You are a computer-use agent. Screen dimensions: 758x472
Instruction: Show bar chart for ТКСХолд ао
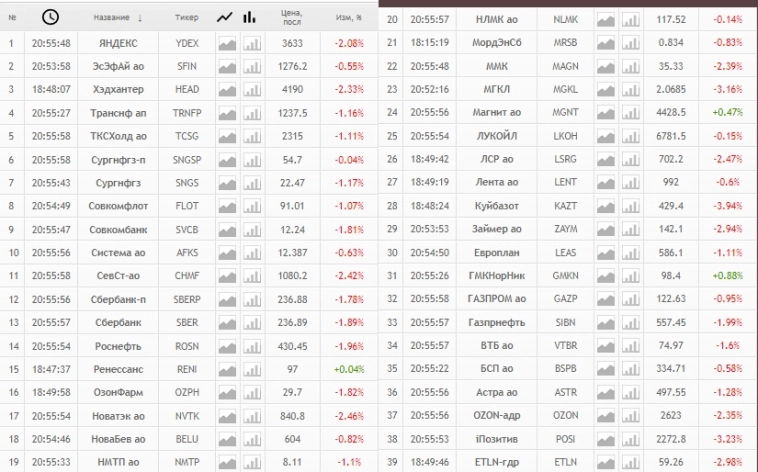click(x=252, y=136)
